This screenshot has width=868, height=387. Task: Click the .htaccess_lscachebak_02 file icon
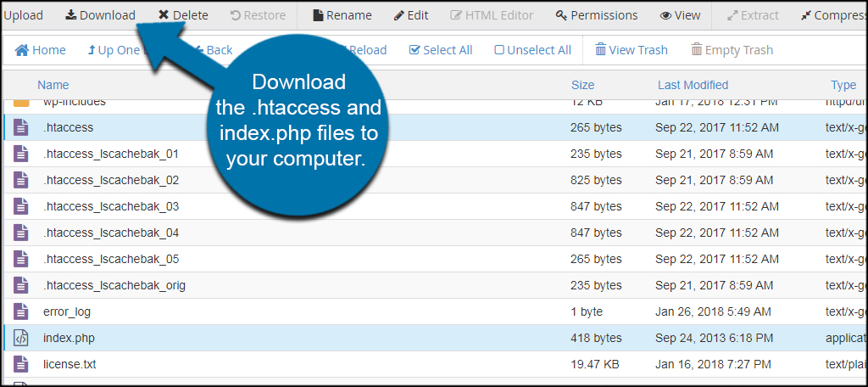21,180
